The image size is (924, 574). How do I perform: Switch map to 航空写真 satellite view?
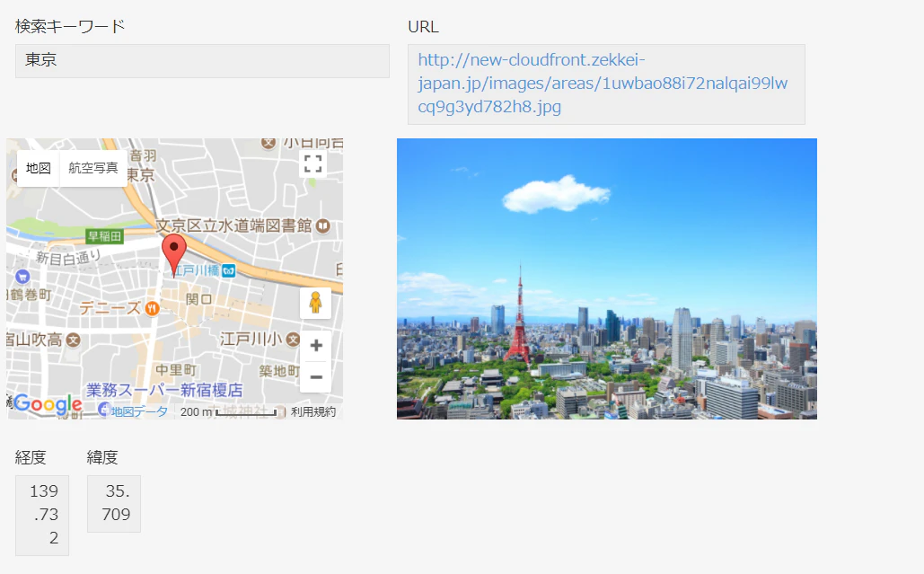[93, 168]
